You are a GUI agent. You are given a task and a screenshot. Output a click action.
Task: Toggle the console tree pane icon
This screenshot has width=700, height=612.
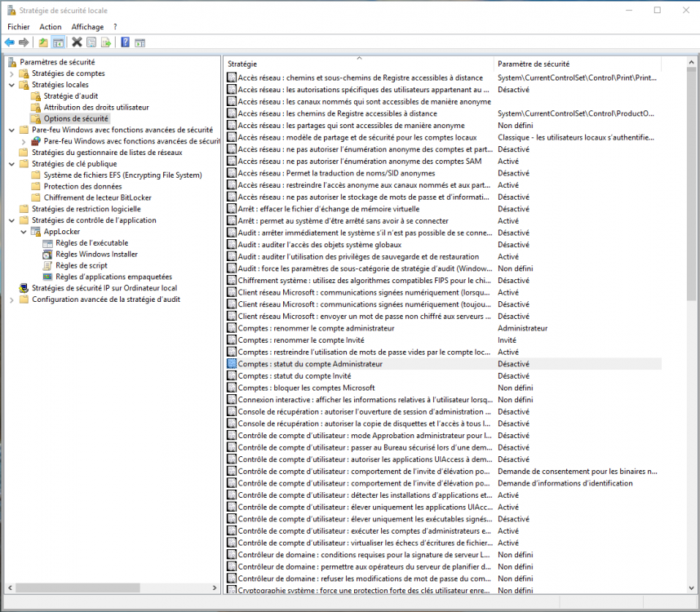58,42
